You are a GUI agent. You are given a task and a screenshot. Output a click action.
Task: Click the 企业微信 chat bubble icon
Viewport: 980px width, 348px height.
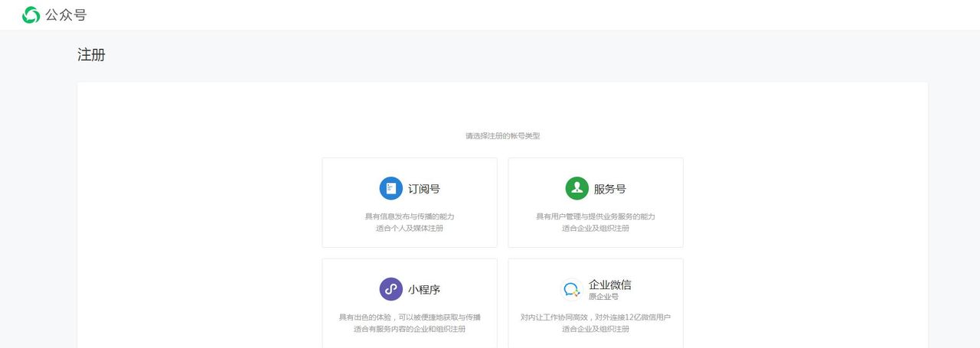572,289
